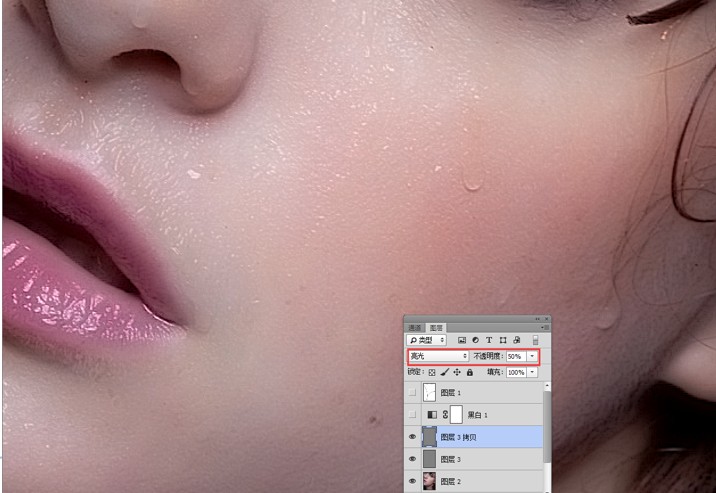Select the 图层 (Layers) tab

436,328
